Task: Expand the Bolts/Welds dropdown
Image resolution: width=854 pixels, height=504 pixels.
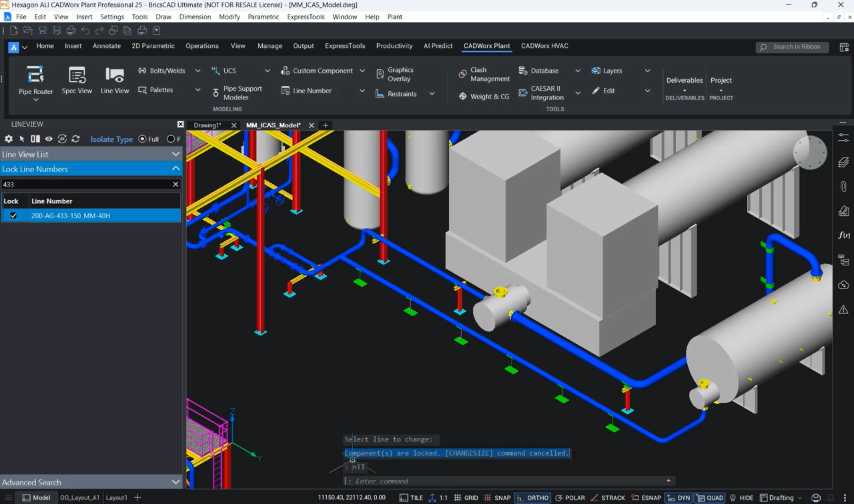Action: pos(198,71)
